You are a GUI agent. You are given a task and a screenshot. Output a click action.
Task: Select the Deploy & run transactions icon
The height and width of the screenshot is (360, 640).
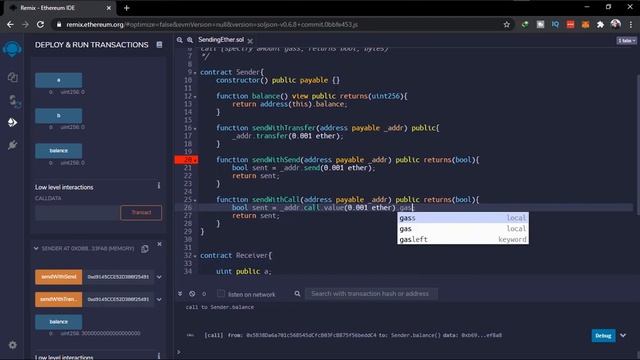[x=12, y=122]
